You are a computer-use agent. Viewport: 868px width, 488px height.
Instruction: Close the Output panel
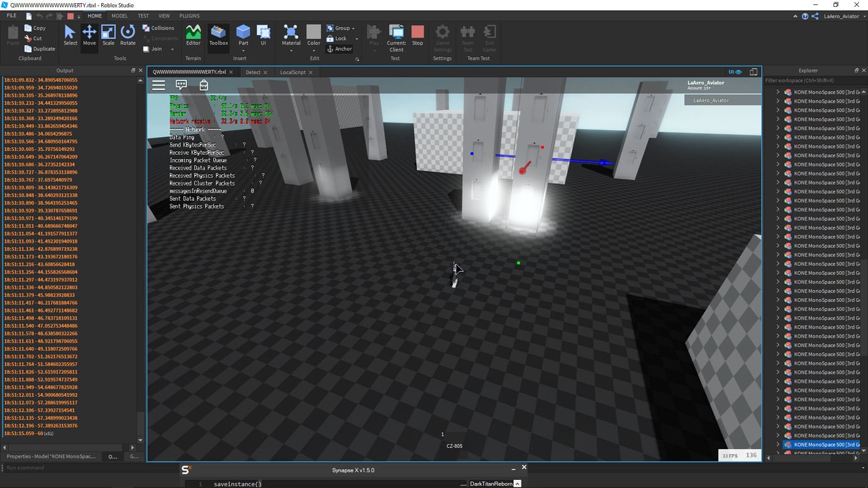tap(140, 70)
